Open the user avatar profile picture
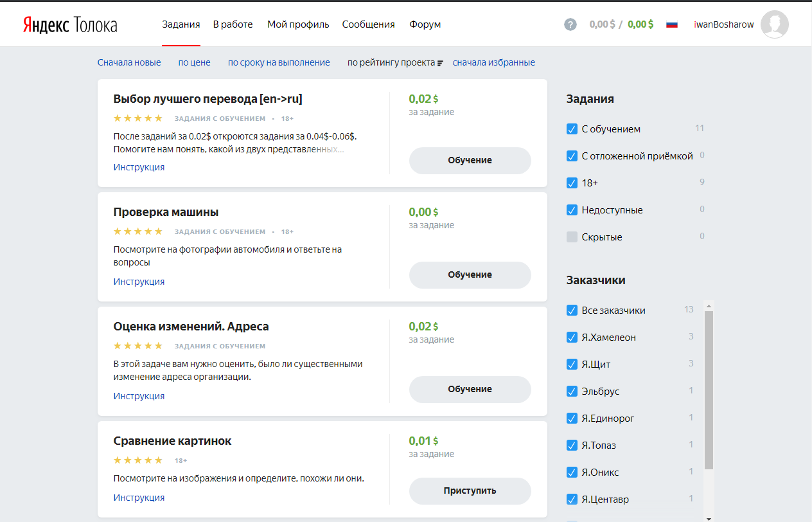 774,24
